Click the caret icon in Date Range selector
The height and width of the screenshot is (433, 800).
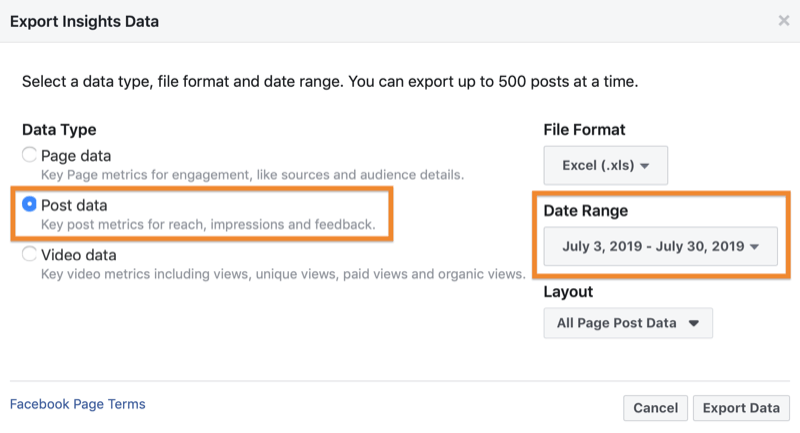[755, 247]
